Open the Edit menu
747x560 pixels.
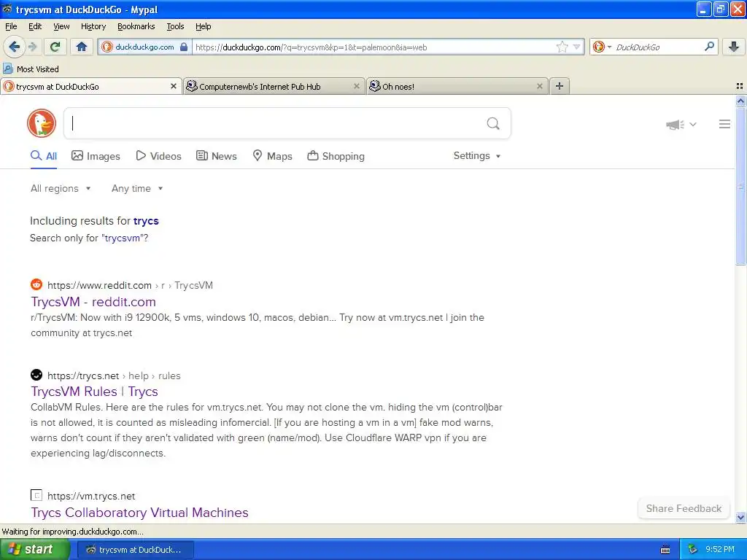click(x=35, y=26)
